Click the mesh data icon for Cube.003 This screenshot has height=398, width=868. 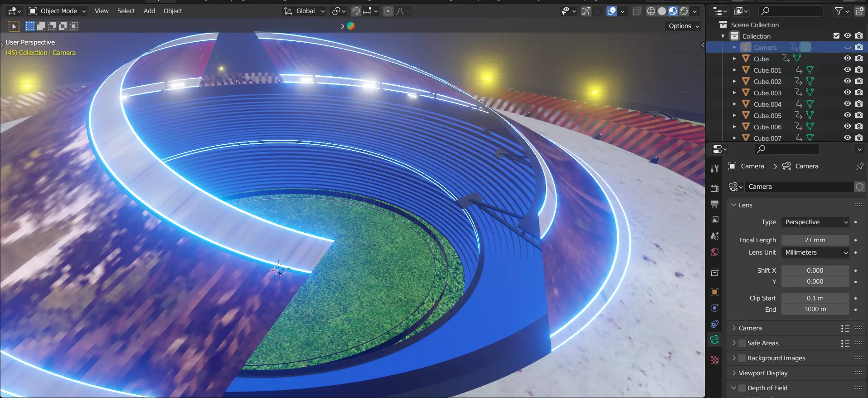(x=810, y=93)
